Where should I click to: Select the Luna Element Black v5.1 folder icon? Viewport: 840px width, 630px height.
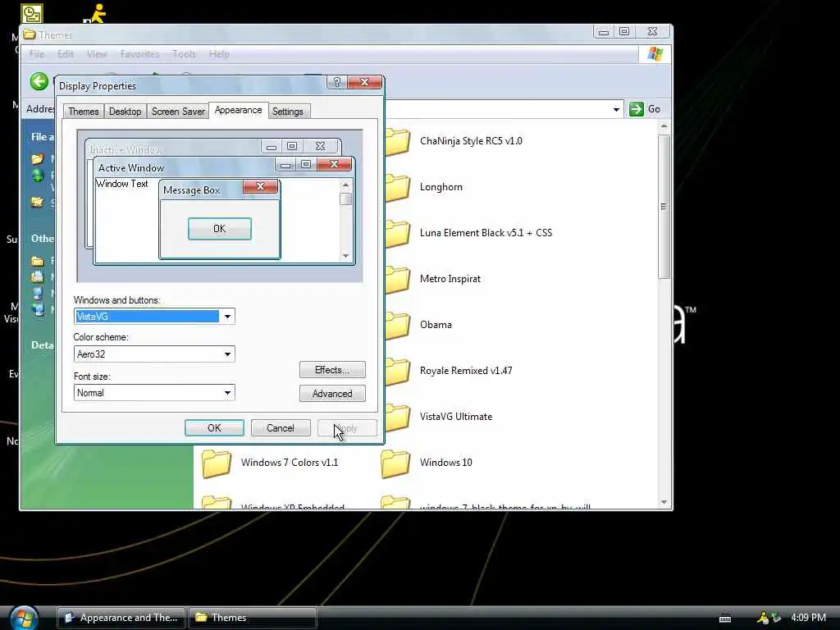(398, 234)
